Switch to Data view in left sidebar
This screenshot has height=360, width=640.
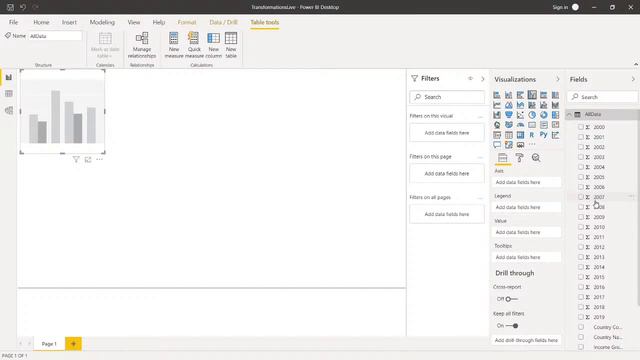(9, 94)
